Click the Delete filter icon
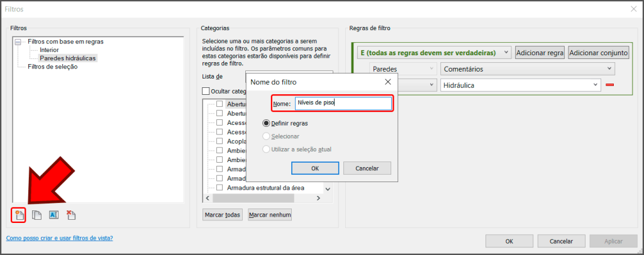This screenshot has width=644, height=255. coord(71,215)
